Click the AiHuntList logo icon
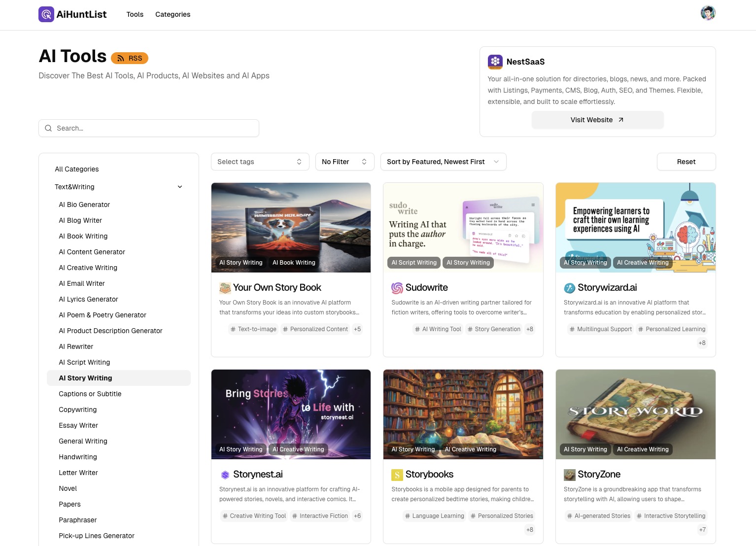The width and height of the screenshot is (756, 546). coord(46,14)
